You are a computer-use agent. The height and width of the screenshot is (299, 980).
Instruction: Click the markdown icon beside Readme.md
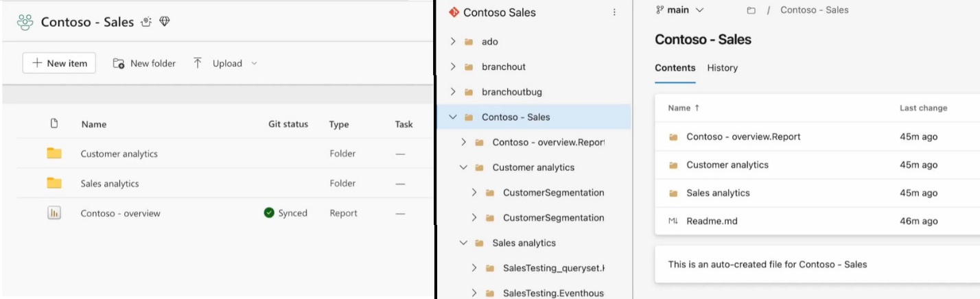(673, 221)
